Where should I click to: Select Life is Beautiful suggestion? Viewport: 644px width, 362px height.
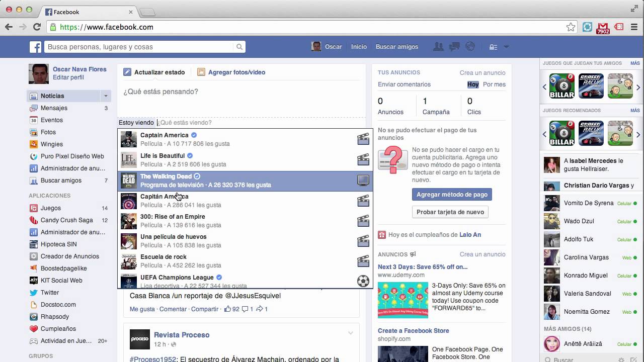246,160
